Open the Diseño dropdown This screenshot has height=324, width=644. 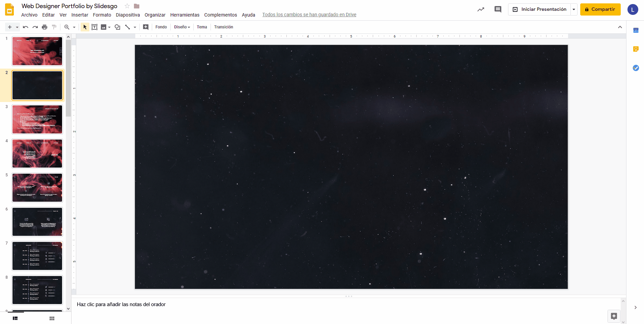tap(182, 27)
